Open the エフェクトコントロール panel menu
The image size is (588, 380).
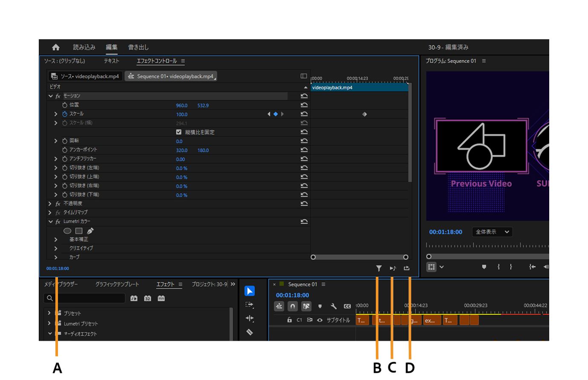click(x=183, y=61)
